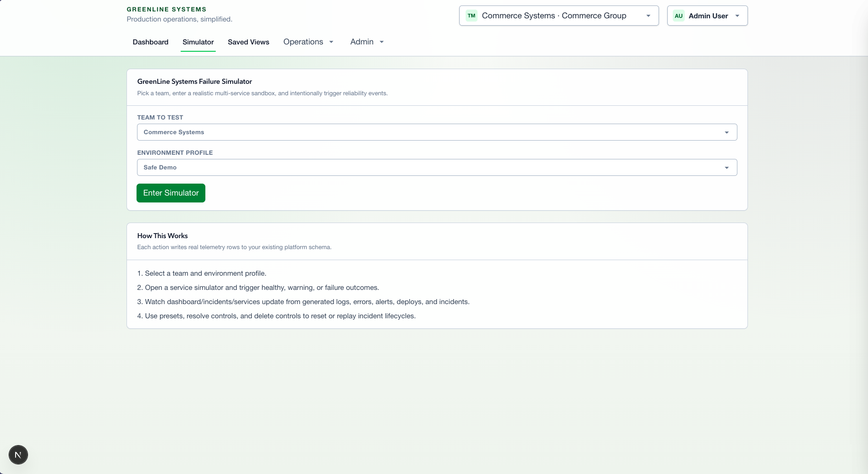868x474 pixels.
Task: Click the AU user avatar badge
Action: coord(678,16)
